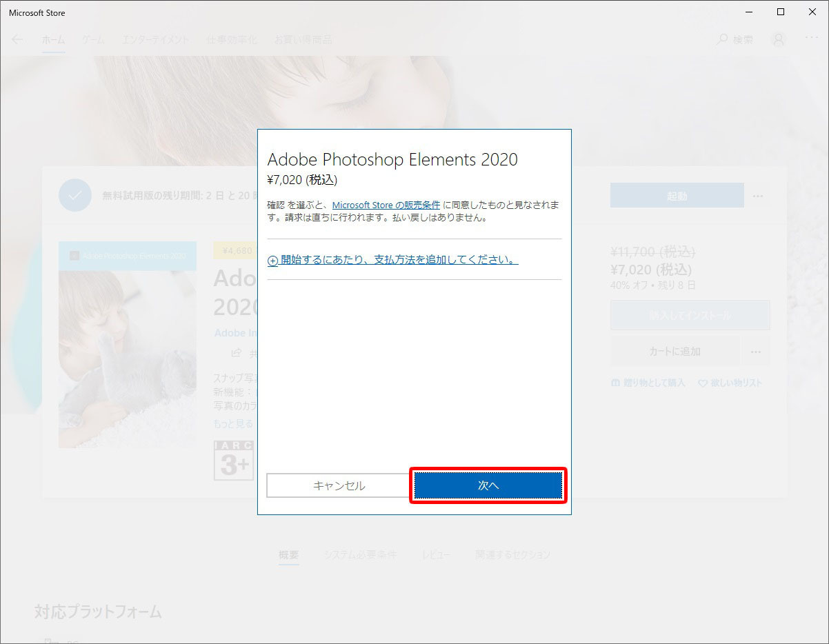Click the dialog price ¥7,020 (税込)

[302, 181]
